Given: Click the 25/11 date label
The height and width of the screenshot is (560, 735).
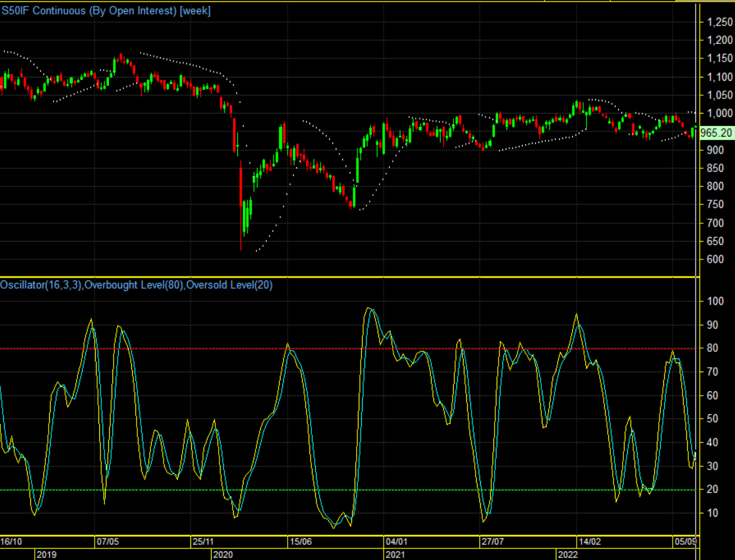Looking at the screenshot, I should 204,542.
